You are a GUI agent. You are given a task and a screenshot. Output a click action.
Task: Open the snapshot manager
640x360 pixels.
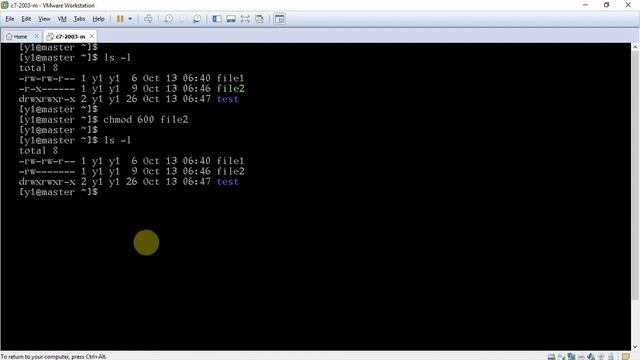pos(197,19)
